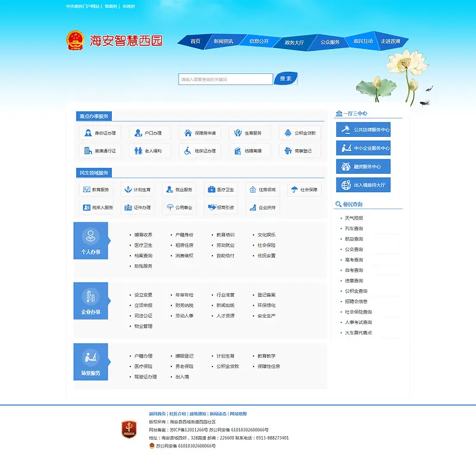Click the 证件办理 icon tile
This screenshot has height=454, width=476.
pos(138,208)
